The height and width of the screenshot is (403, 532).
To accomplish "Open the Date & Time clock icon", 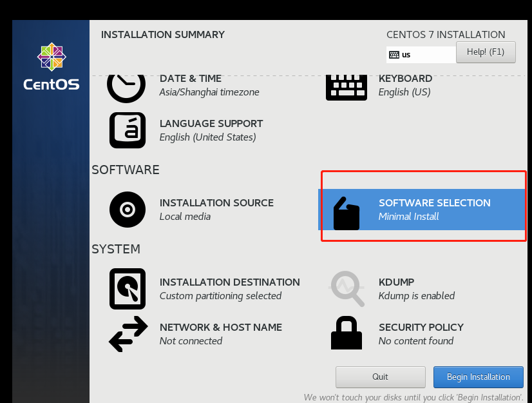I will click(126, 88).
